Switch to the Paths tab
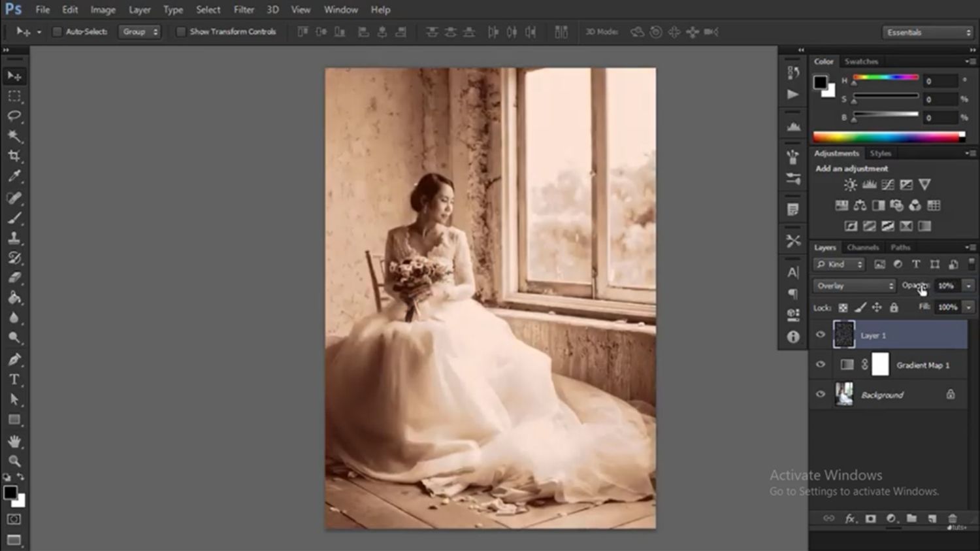 point(900,248)
